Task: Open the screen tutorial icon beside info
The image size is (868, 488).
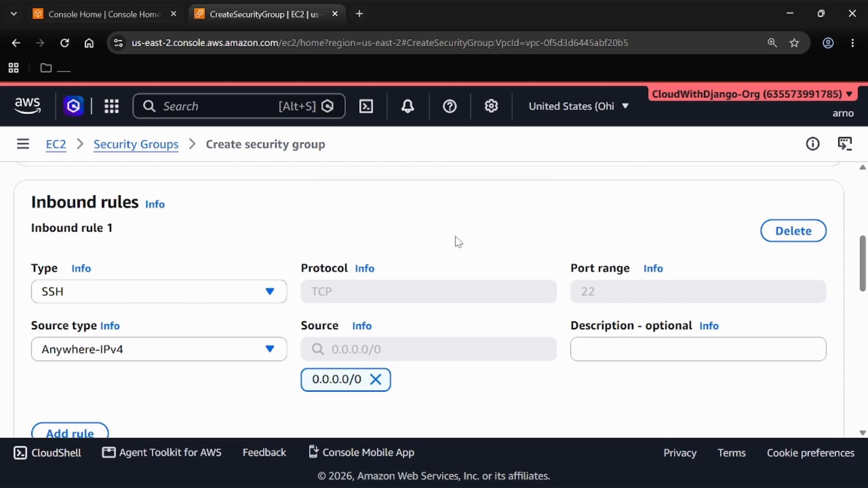Action: (844, 144)
